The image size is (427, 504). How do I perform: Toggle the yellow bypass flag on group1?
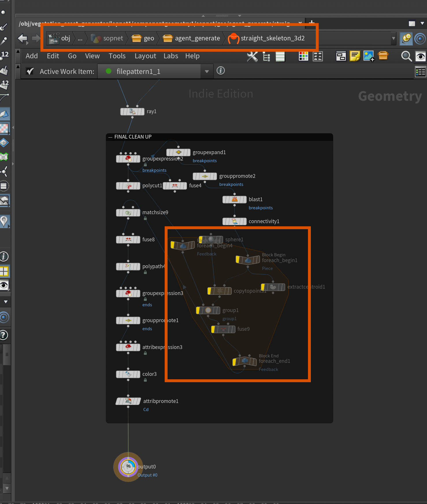pyautogui.click(x=198, y=311)
